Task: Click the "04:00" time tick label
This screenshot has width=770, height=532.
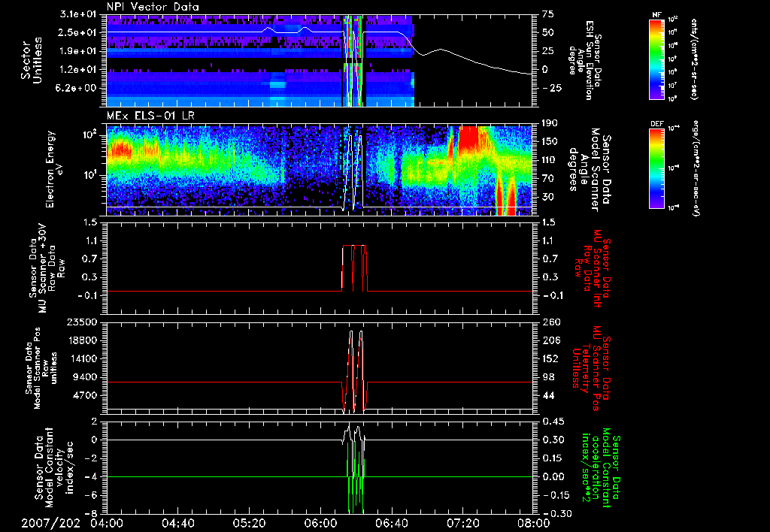Action: pyautogui.click(x=107, y=523)
